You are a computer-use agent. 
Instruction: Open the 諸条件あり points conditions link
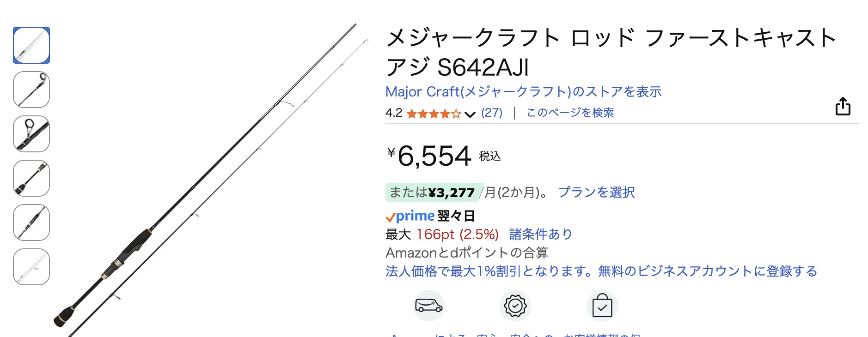click(540, 235)
